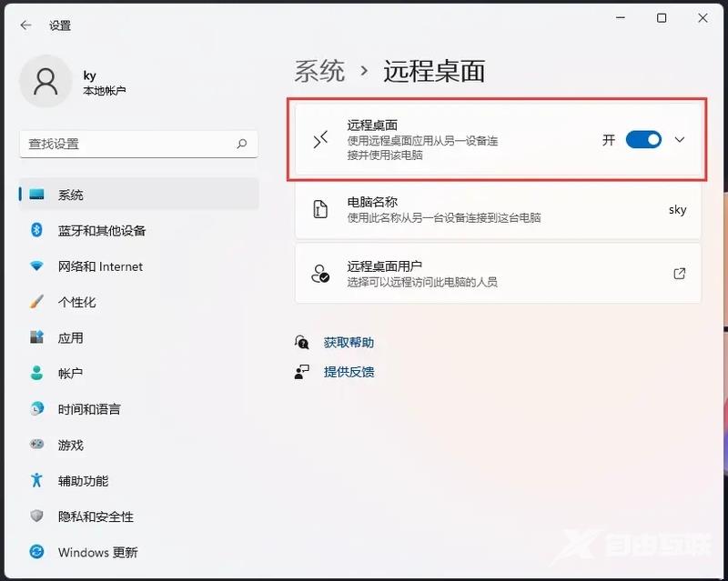The width and height of the screenshot is (728, 581).
Task: Open 远程桌面用户 external link
Action: click(678, 273)
